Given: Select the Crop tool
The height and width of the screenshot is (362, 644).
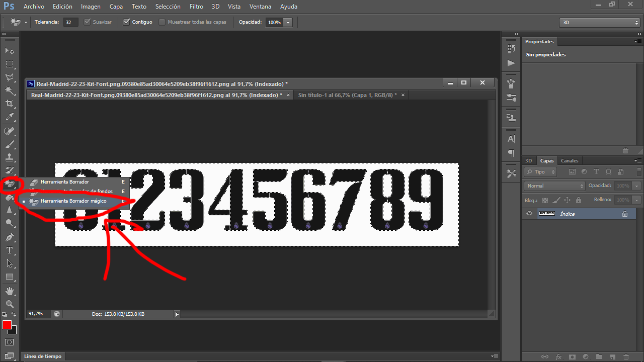Looking at the screenshot, I should (10, 104).
